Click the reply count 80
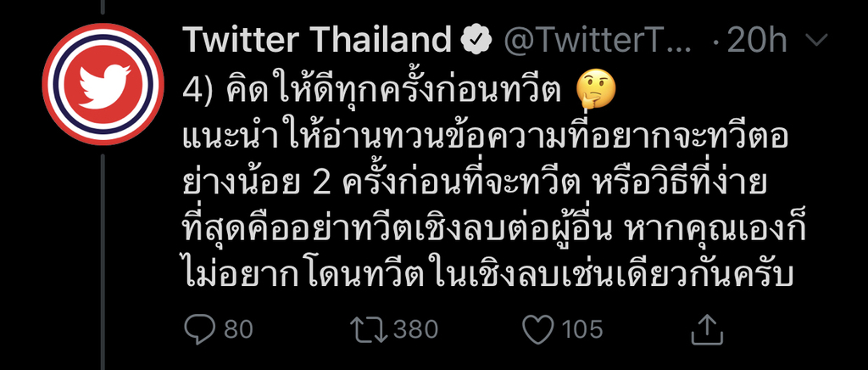Image resolution: width=868 pixels, height=370 pixels. 238,328
